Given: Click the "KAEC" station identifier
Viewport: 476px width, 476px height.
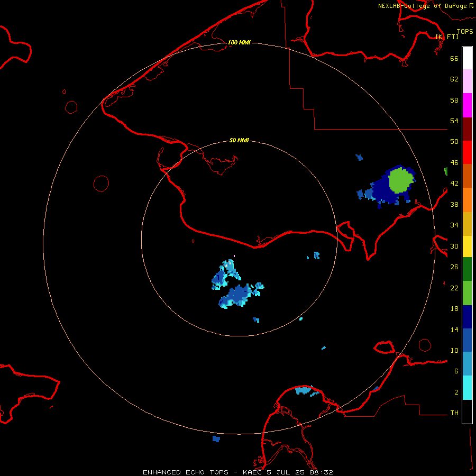Looking at the screenshot, I should click(253, 472).
